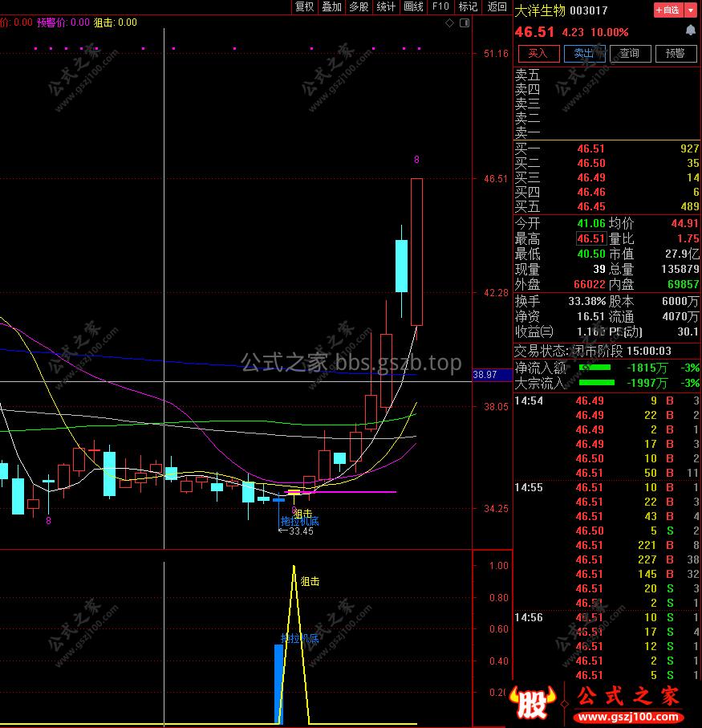
Task: Click the 换手 value 33.38%
Action: (x=587, y=301)
